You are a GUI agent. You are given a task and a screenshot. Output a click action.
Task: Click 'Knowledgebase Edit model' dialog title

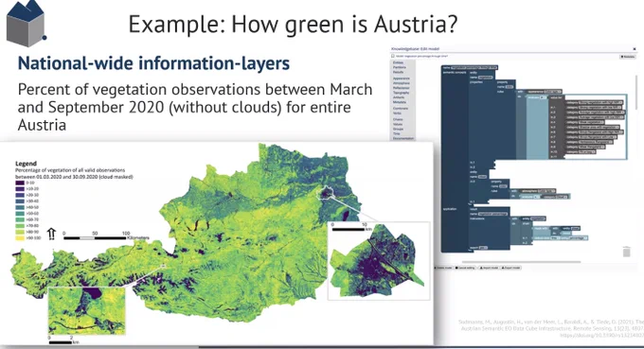(415, 49)
